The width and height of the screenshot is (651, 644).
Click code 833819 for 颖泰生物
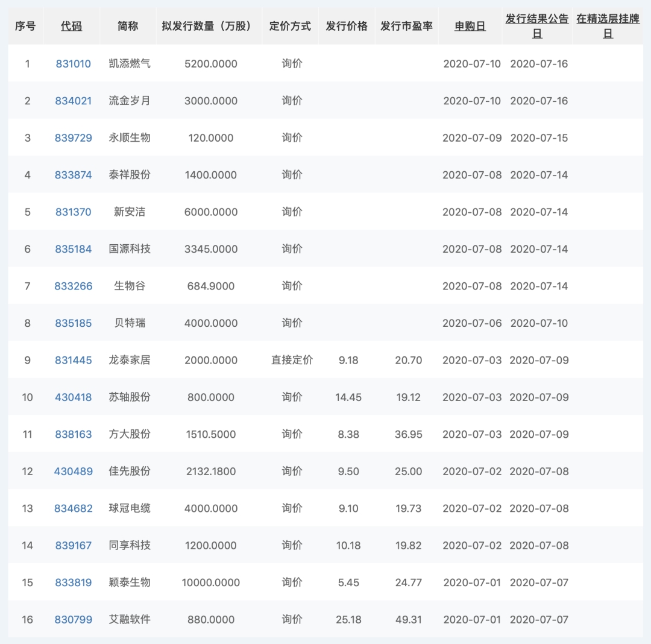point(74,583)
